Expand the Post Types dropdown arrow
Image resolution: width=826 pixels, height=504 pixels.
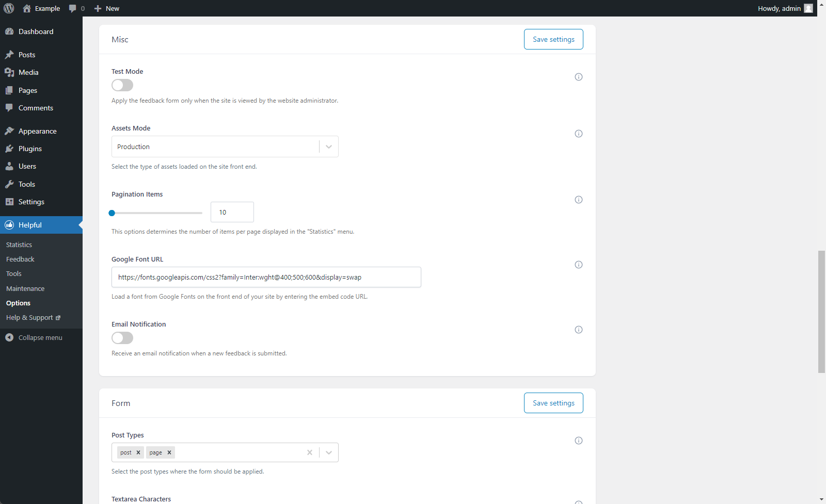tap(329, 452)
